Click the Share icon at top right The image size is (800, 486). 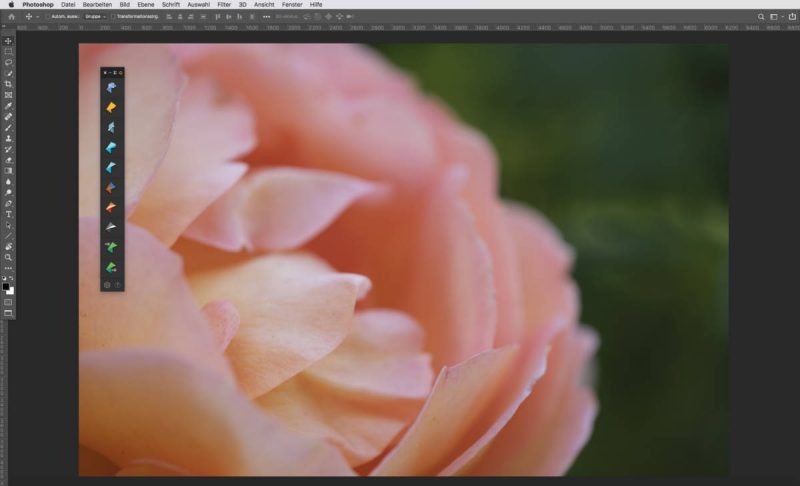792,17
